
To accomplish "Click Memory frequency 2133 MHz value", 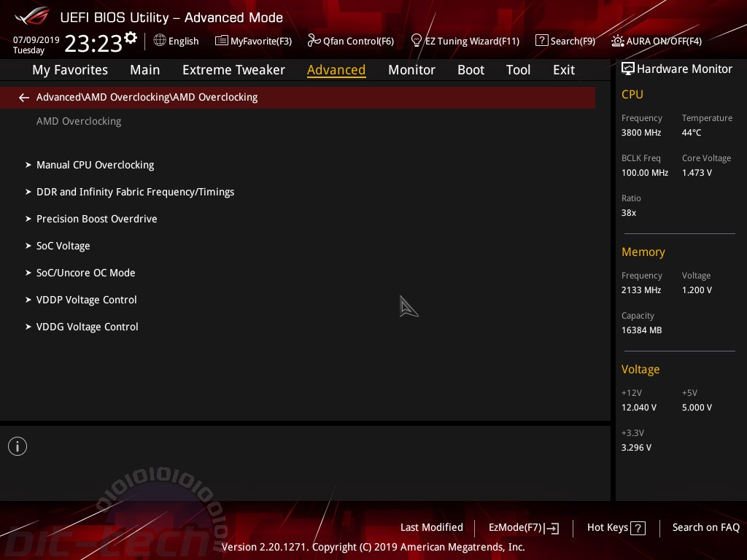I will tap(640, 290).
